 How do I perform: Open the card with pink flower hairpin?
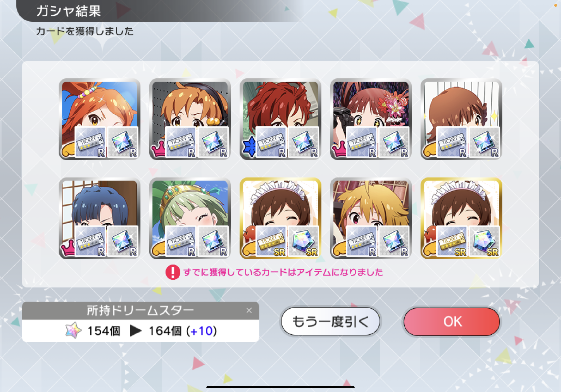(x=371, y=119)
